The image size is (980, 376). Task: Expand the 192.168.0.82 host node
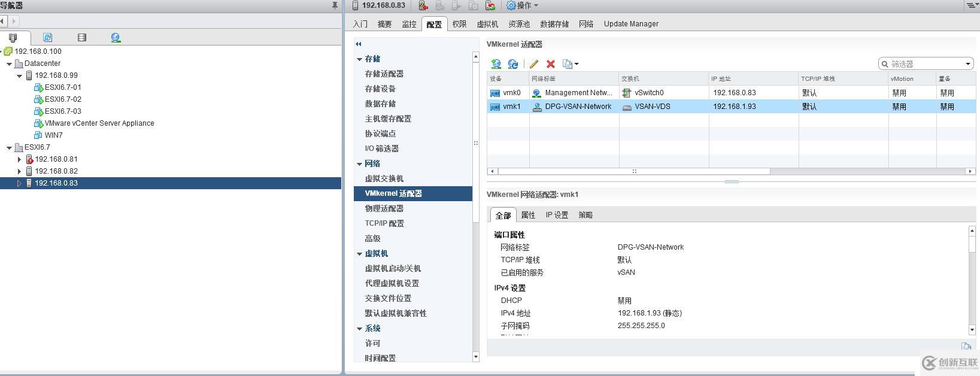coord(19,171)
